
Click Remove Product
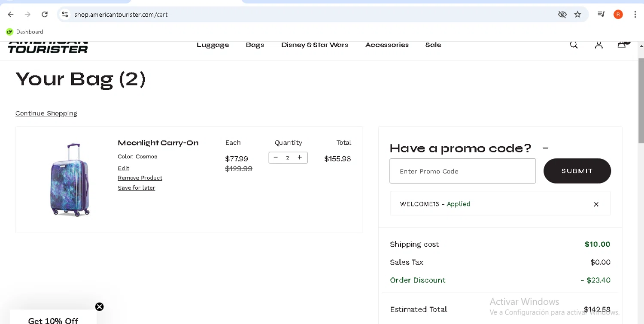pyautogui.click(x=140, y=178)
